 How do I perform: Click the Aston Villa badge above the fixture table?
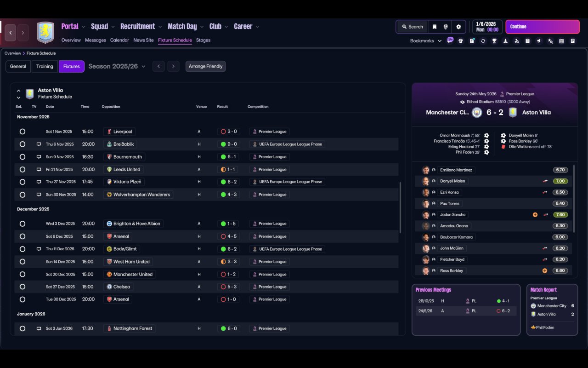pos(30,94)
